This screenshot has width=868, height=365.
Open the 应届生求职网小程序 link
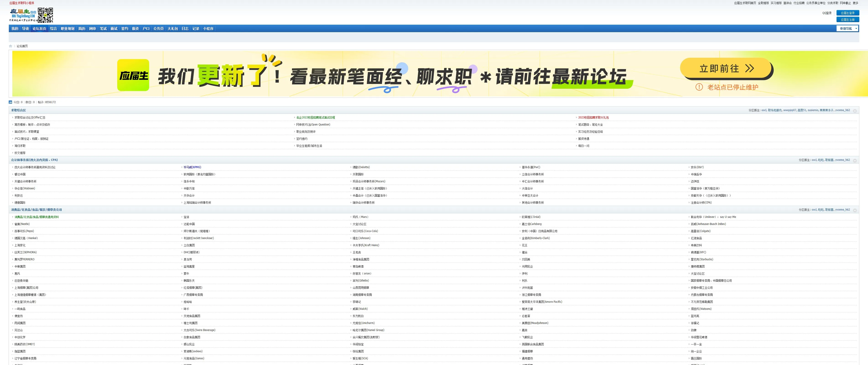22,3
